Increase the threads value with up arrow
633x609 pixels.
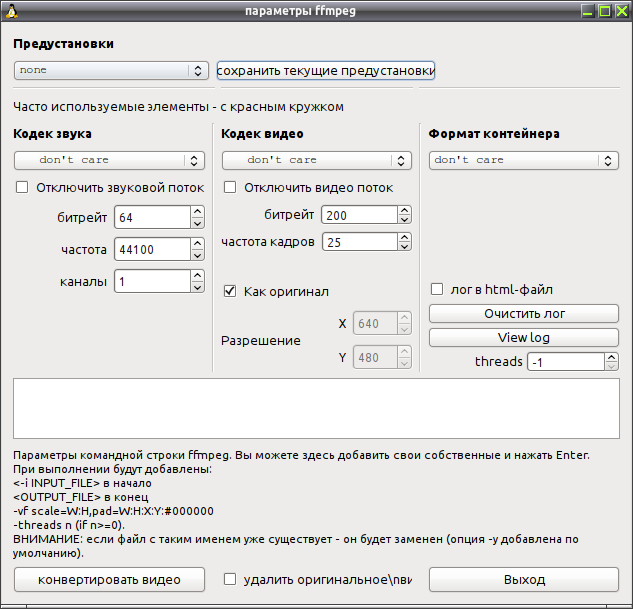tap(612, 357)
